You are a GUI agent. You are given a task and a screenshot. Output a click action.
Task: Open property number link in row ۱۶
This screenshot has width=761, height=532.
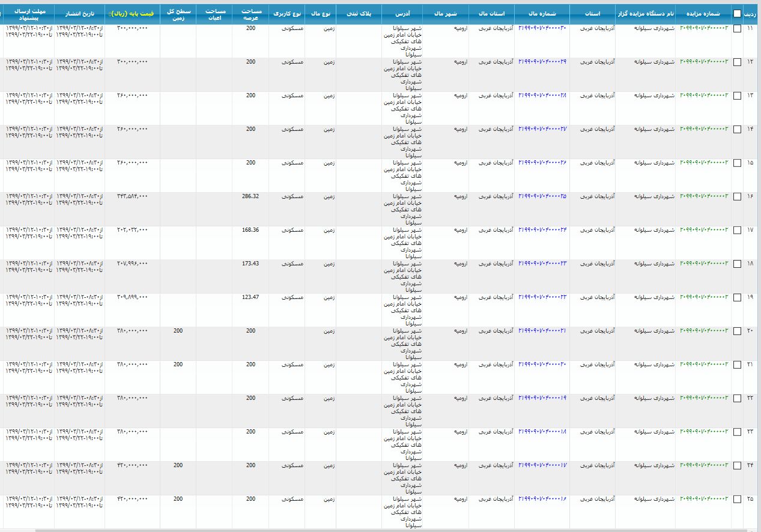click(542, 196)
